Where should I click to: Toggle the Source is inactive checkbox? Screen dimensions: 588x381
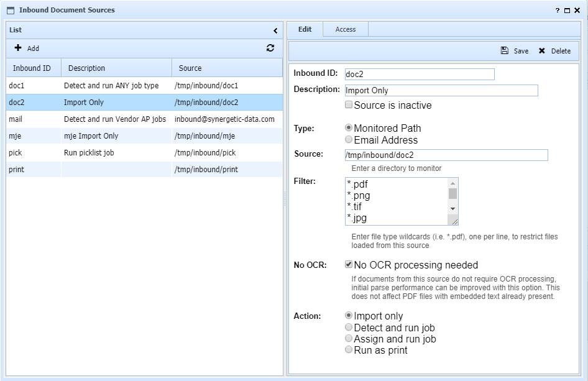click(x=349, y=105)
